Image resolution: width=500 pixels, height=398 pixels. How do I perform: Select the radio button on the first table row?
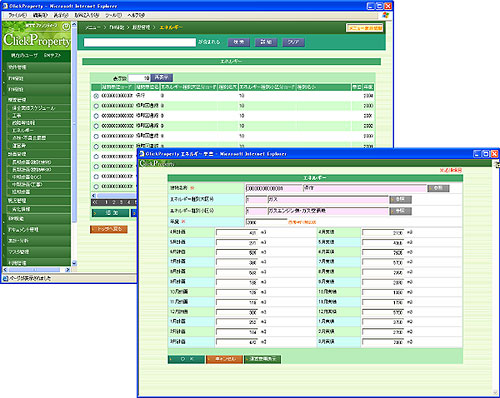pos(96,96)
